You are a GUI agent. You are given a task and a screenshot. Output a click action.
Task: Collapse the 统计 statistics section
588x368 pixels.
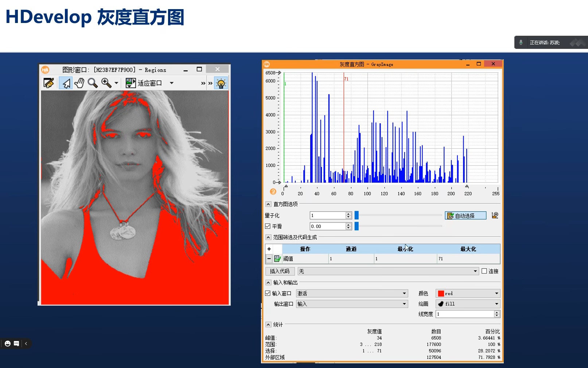pos(268,324)
